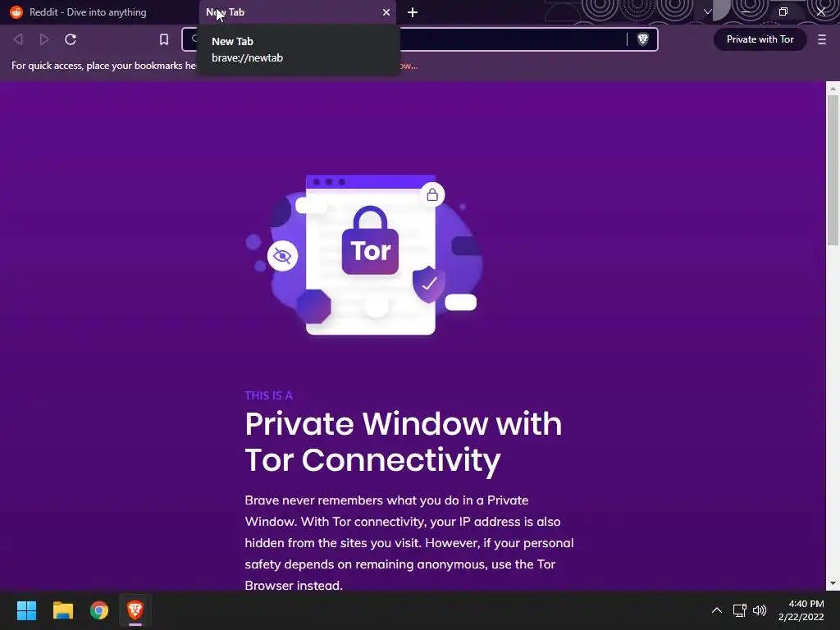This screenshot has height=630, width=840.
Task: Focus the address bar field
Action: (x=419, y=39)
